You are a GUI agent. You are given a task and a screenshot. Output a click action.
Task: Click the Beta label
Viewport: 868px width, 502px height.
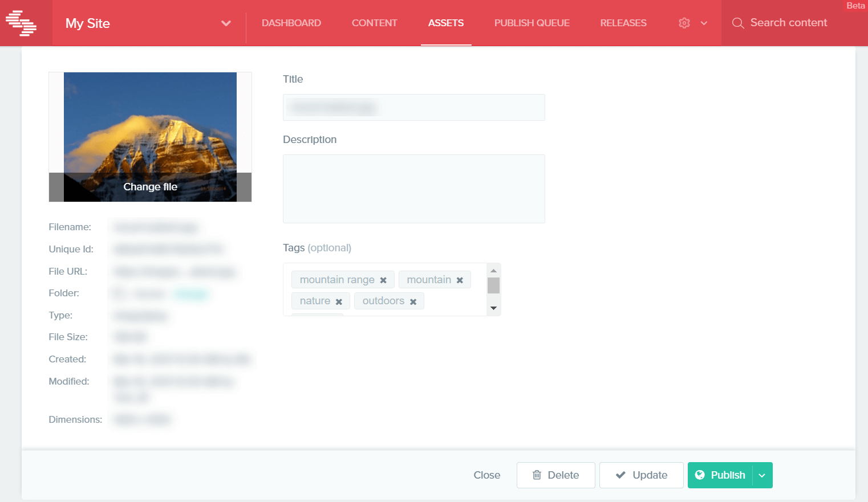point(855,6)
